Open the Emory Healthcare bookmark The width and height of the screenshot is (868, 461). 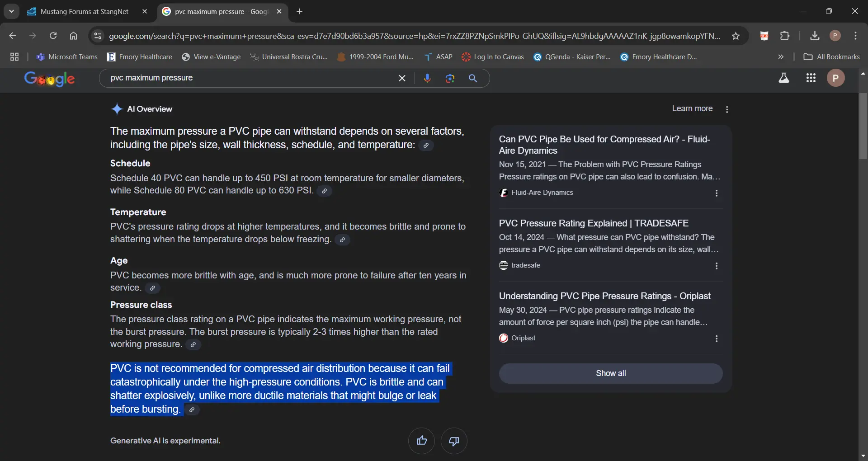(x=140, y=56)
